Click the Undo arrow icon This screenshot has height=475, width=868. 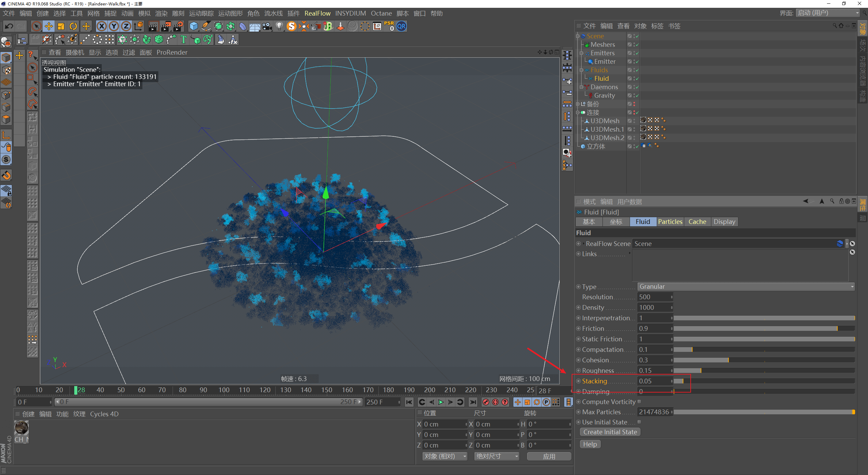tap(9, 26)
